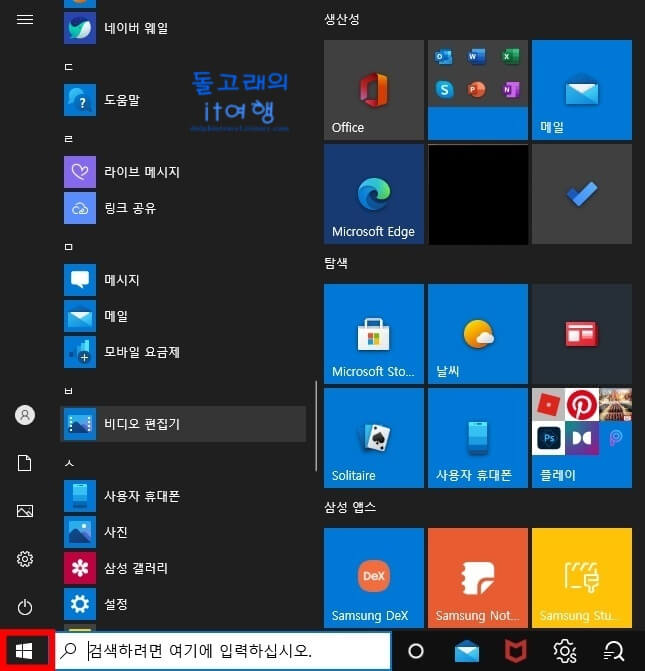Open 링크 공유 app
Viewport: 645px width, 671px height.
184,208
